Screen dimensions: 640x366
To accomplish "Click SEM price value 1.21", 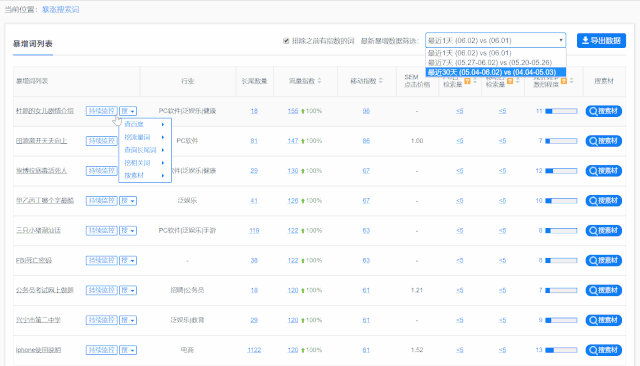I will tap(417, 290).
